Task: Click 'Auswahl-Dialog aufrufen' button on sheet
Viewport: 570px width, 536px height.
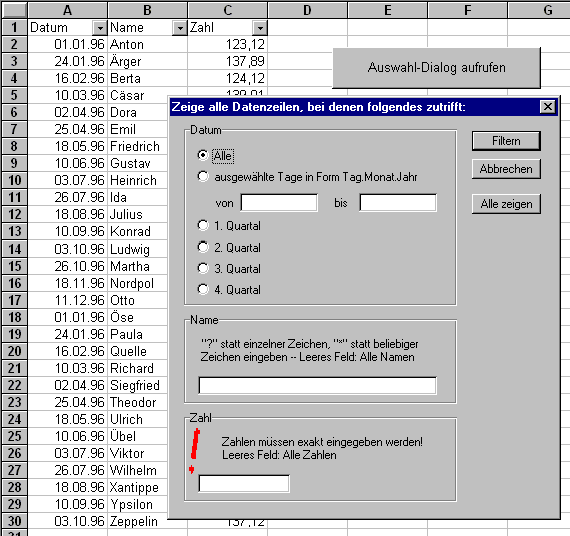Action: tap(436, 68)
